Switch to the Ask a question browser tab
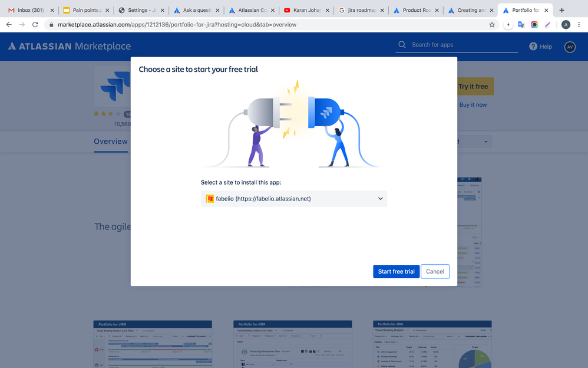 click(x=196, y=10)
